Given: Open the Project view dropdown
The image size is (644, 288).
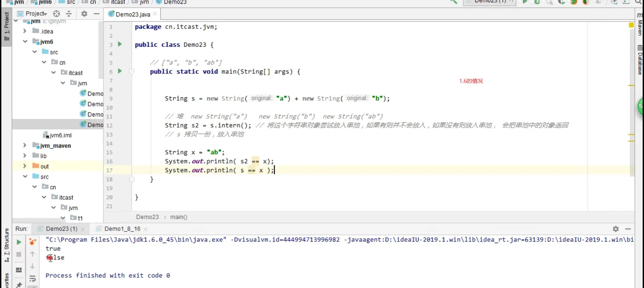Looking at the screenshot, I should click(36, 14).
